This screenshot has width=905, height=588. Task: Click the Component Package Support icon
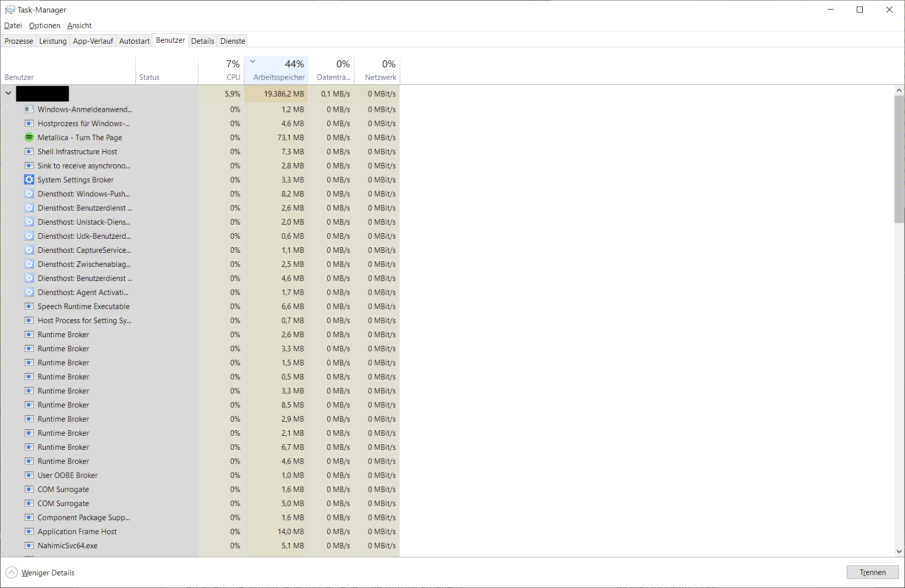tap(29, 517)
